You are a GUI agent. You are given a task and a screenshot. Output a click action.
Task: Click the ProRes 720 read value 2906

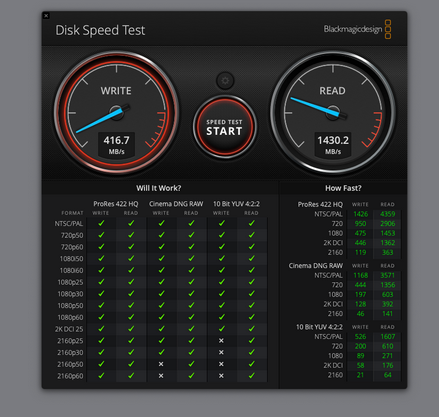(x=387, y=224)
